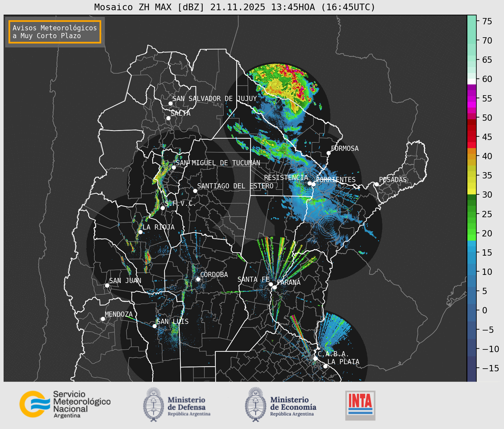Screen dimensions: 504x429
Task: Click the white dot marker for Posadas
Action: point(376,184)
